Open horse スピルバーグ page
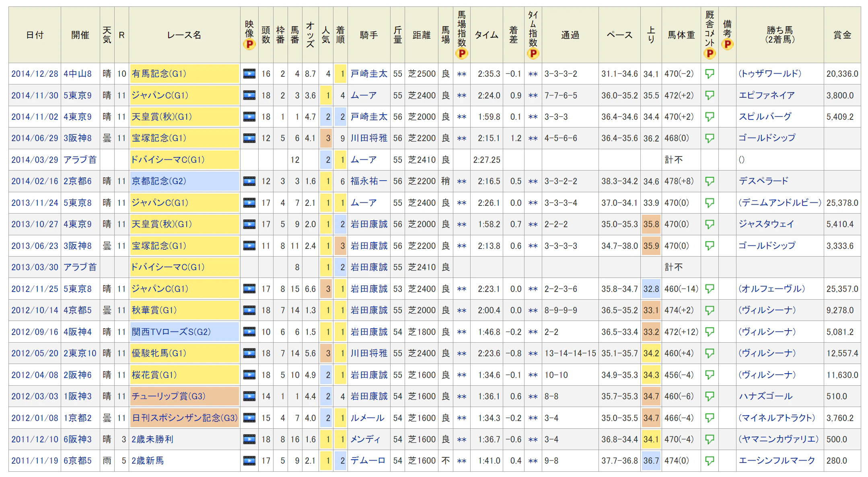The width and height of the screenshot is (868, 477). pos(765,117)
